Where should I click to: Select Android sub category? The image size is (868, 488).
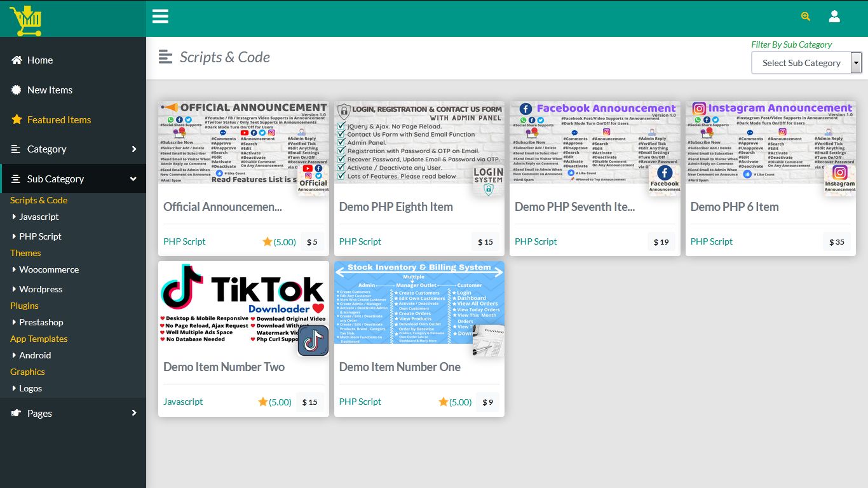[x=35, y=355]
